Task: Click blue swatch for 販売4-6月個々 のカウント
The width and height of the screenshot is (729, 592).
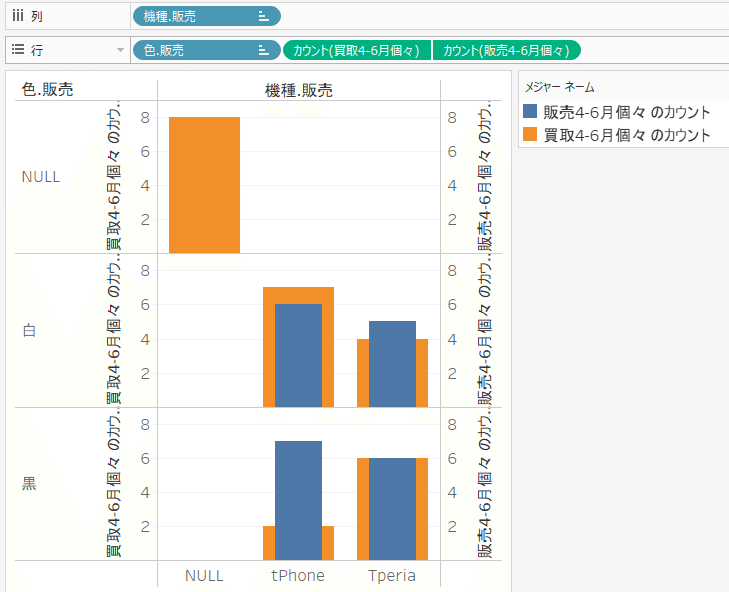Action: pyautogui.click(x=530, y=111)
